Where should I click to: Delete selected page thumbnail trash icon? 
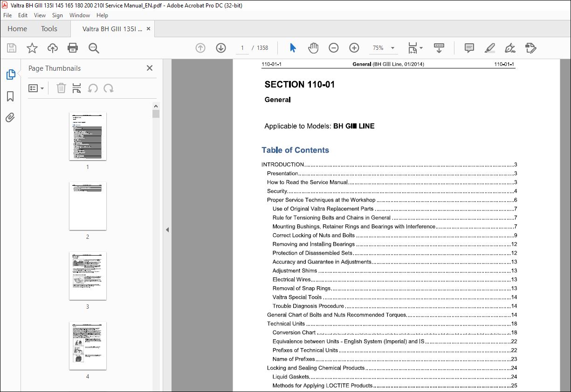[x=61, y=88]
